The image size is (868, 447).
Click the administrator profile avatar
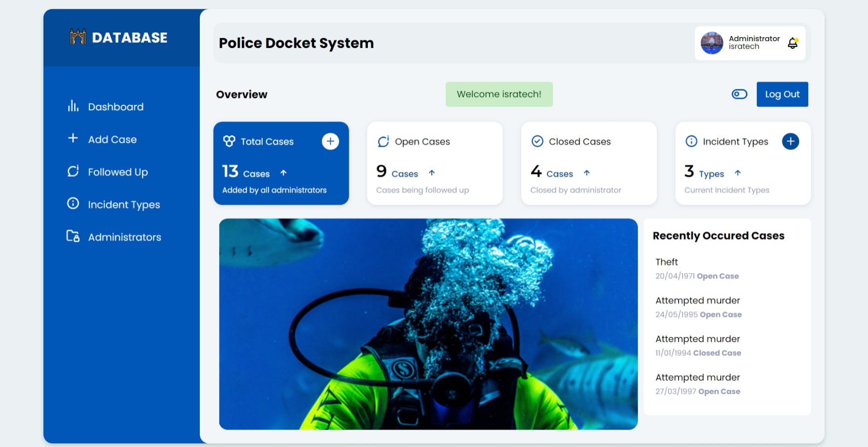[712, 43]
